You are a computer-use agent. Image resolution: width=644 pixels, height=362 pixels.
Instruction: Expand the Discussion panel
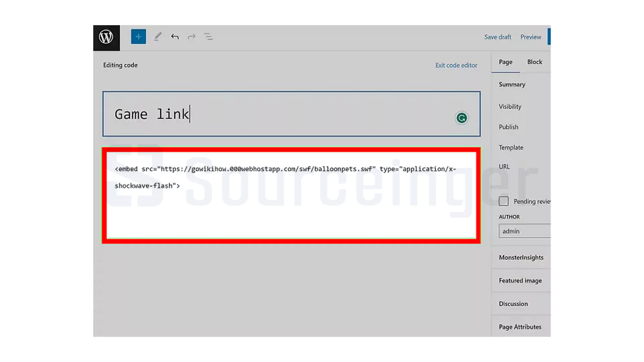[x=521, y=304]
